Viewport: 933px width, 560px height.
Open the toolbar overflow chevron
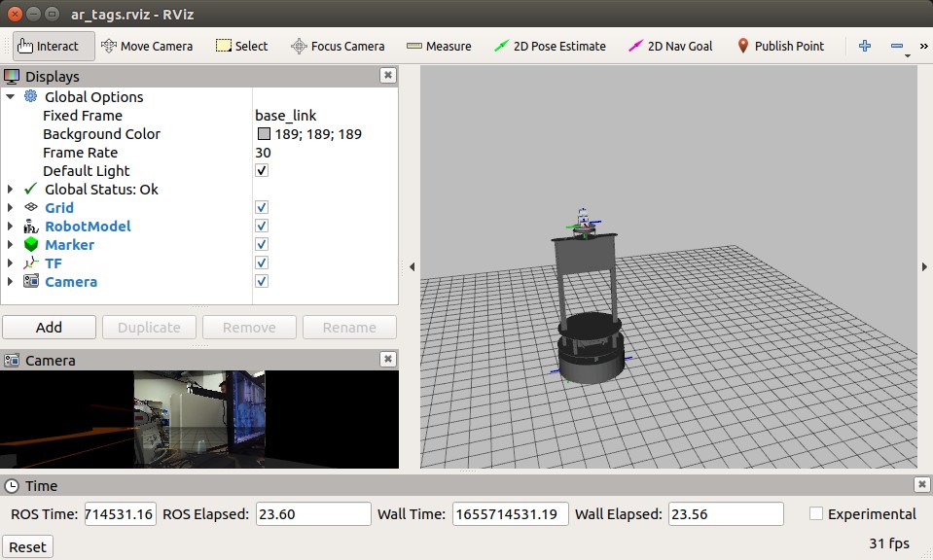(x=923, y=46)
